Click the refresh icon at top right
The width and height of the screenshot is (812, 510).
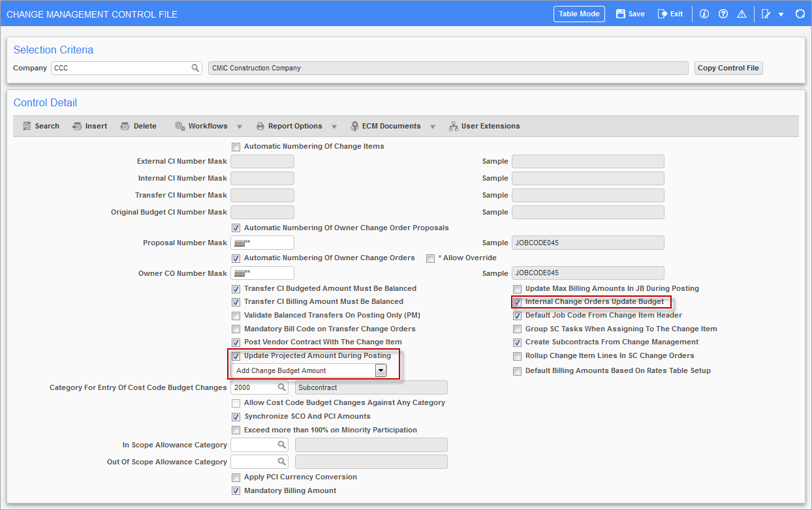(x=802, y=13)
